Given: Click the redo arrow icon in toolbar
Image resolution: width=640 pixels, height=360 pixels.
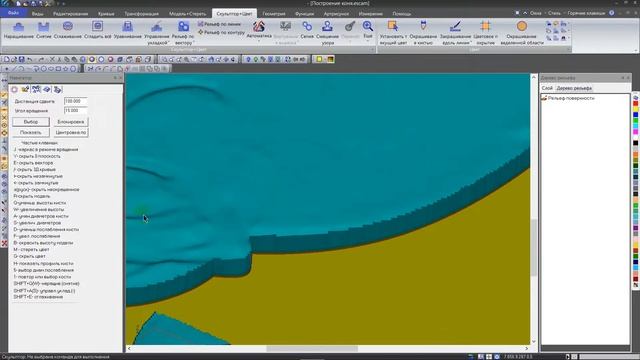Looking at the screenshot, I should 41,60.
